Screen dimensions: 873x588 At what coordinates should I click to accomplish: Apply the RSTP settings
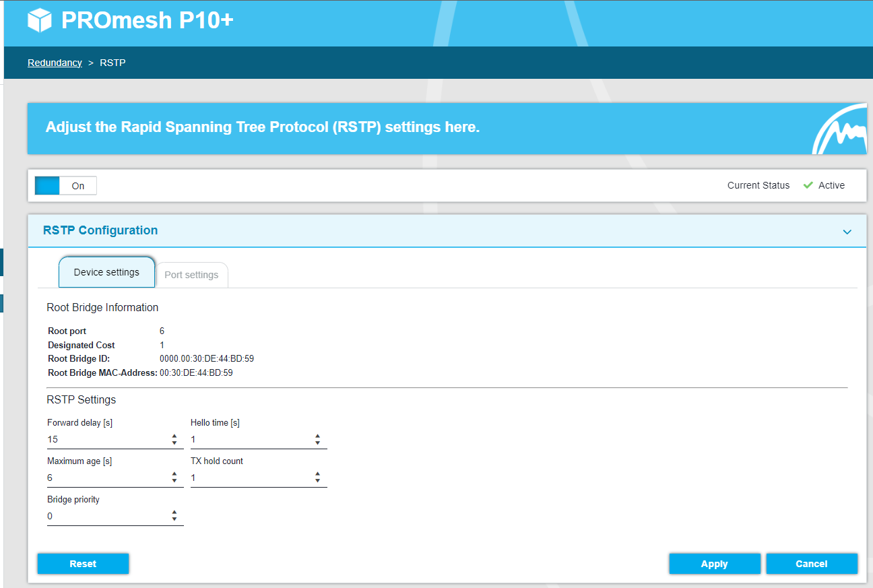[x=715, y=564]
